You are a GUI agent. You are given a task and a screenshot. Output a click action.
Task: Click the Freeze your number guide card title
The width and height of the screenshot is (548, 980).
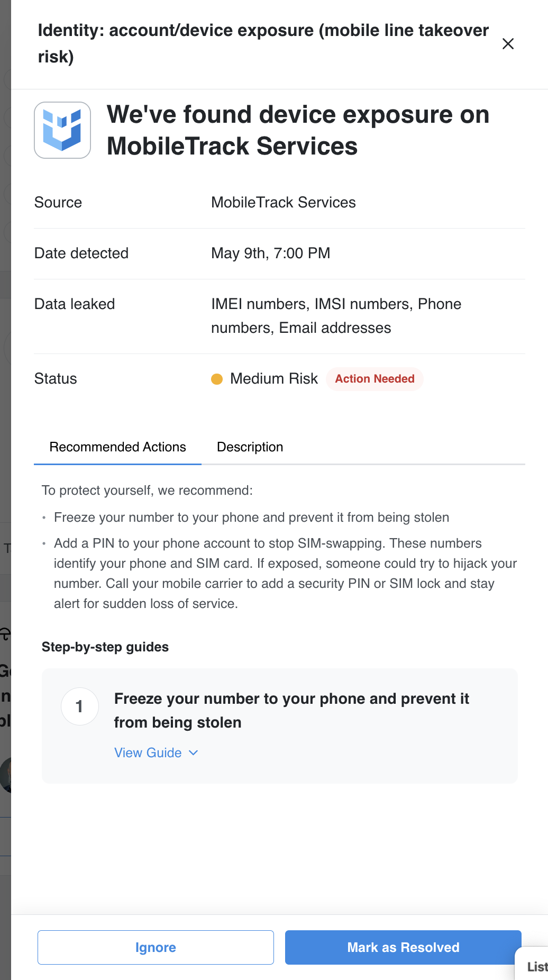click(291, 710)
